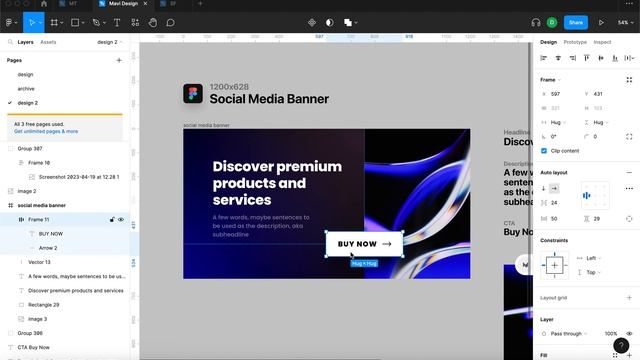Switch to the Prototype tab
Image resolution: width=640 pixels, height=360 pixels.
[x=575, y=42]
